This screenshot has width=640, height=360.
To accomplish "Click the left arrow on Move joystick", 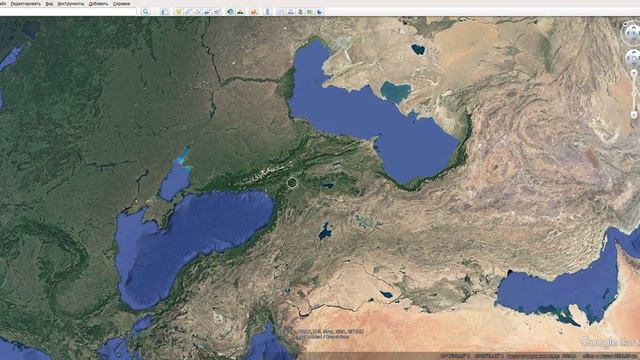I will point(628,58).
